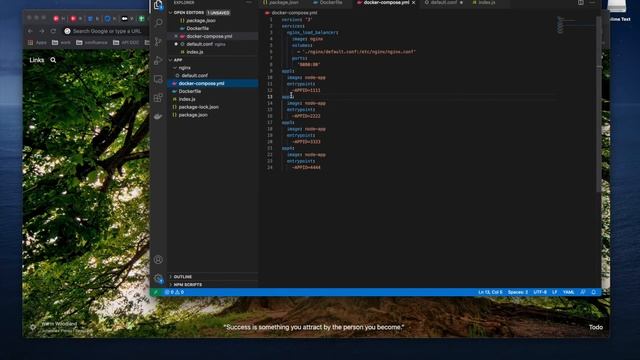
Task: Switch to the index.js editor tab
Action: coord(487,2)
